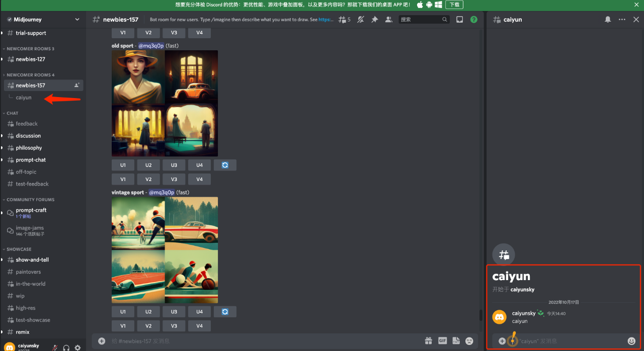The image size is (644, 351).
Task: Open user settings gear icon
Action: click(x=77, y=347)
